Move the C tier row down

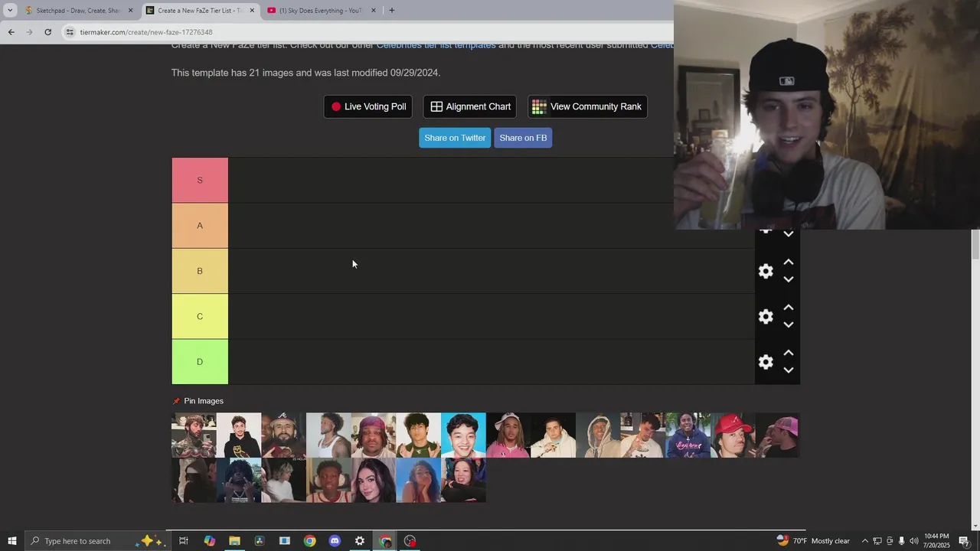(x=789, y=324)
